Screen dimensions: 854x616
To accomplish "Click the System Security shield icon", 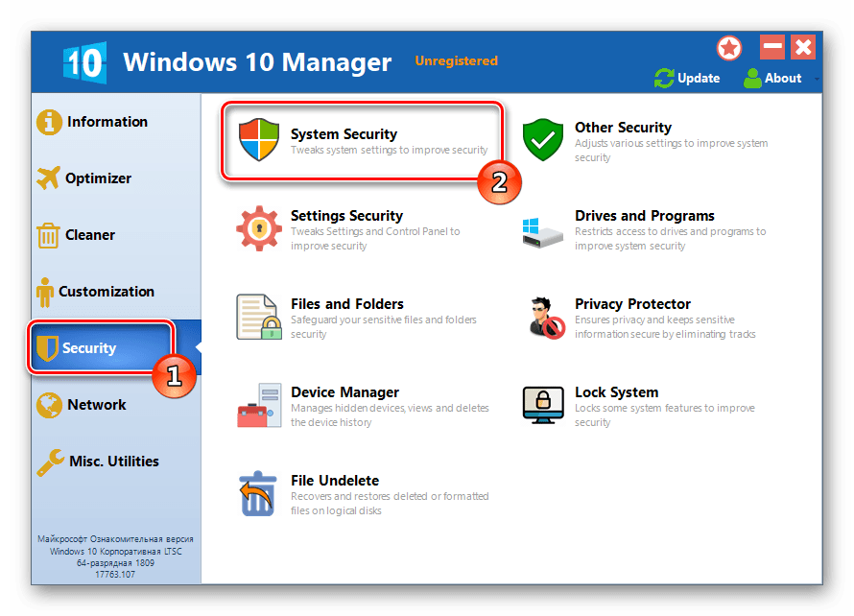I will tap(259, 139).
